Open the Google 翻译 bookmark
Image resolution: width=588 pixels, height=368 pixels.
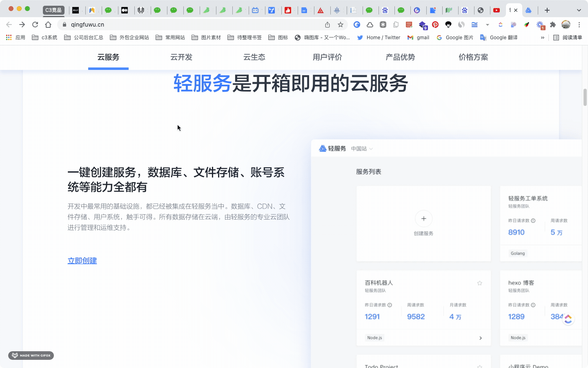click(x=499, y=37)
